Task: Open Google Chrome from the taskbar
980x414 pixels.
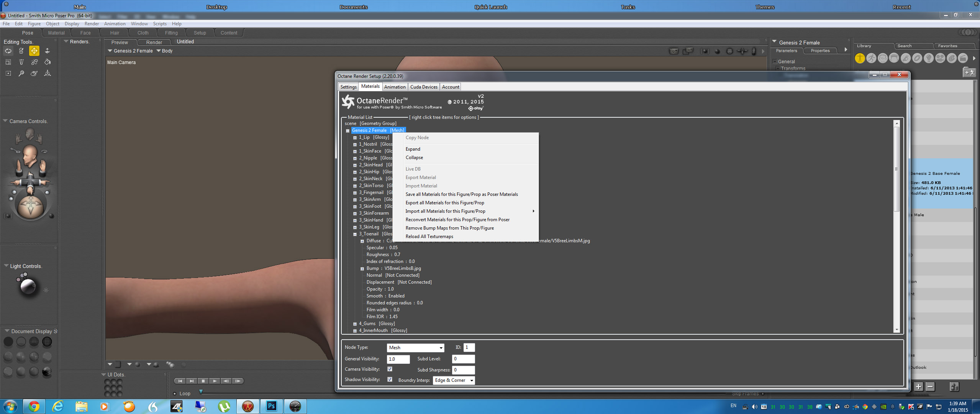Action: (x=34, y=406)
